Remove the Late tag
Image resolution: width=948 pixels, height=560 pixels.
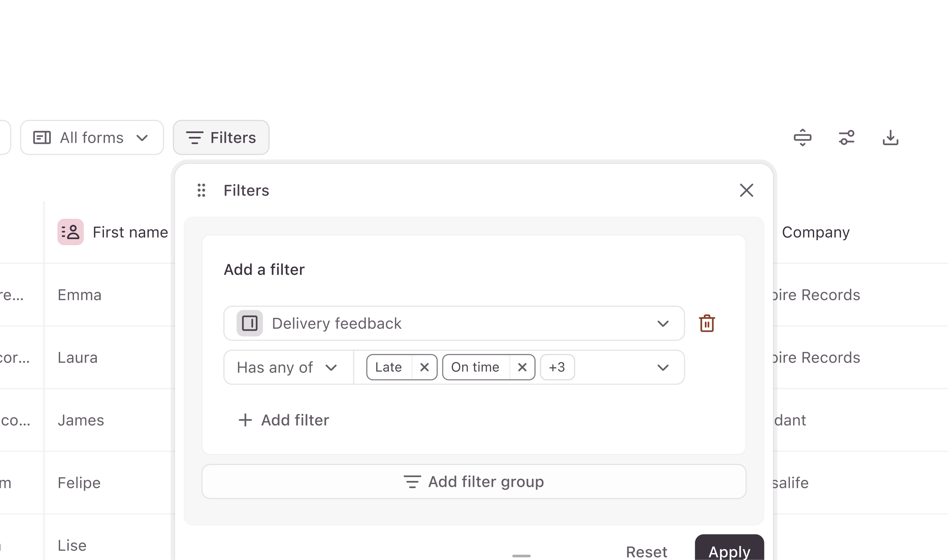[x=424, y=367]
